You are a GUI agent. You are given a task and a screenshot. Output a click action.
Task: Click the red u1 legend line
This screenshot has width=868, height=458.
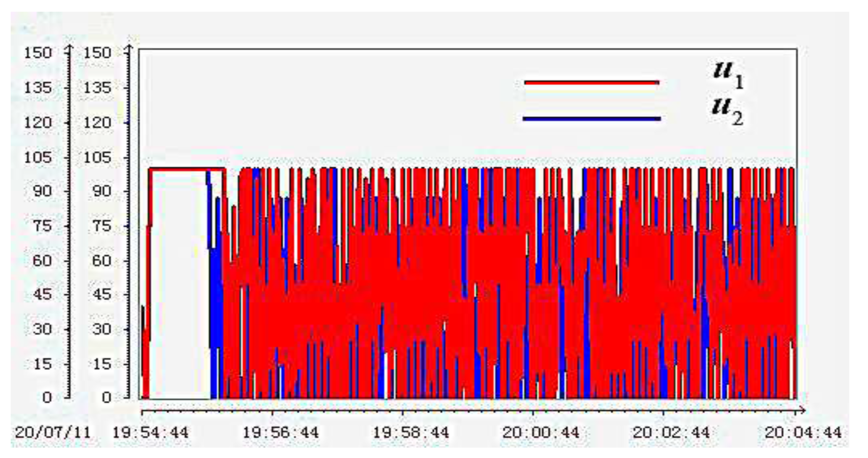(x=591, y=82)
